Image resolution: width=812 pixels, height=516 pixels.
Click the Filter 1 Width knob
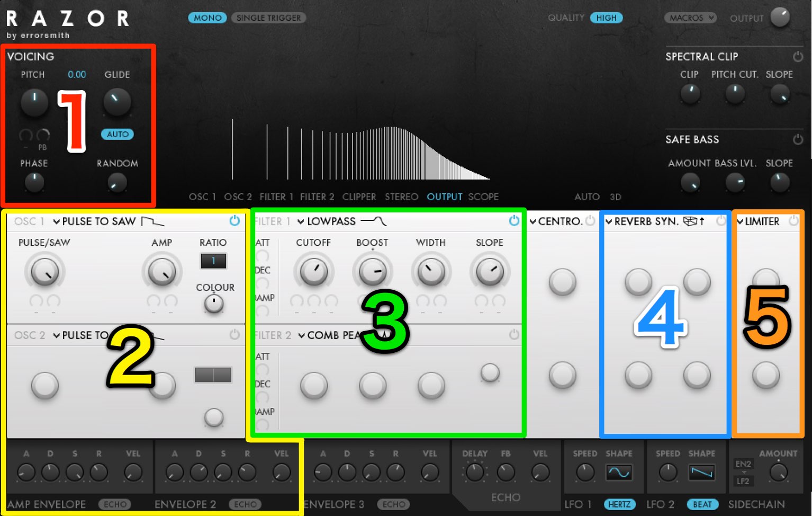click(x=431, y=272)
